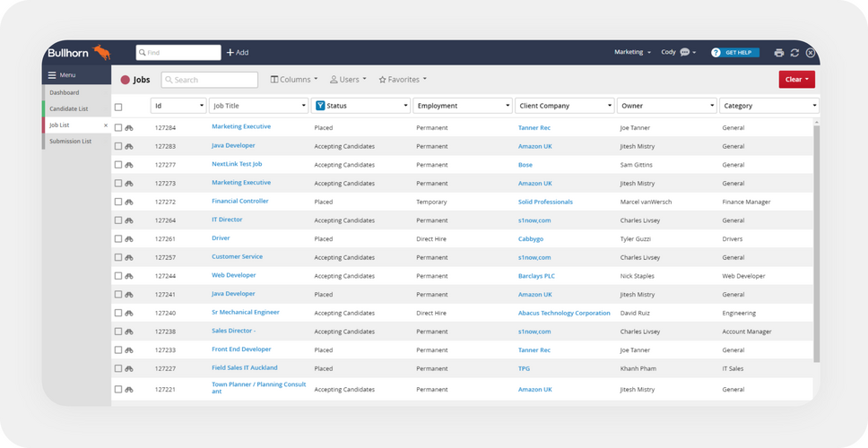Image resolution: width=868 pixels, height=448 pixels.
Task: Expand the Client Company column dropdown
Action: [610, 106]
